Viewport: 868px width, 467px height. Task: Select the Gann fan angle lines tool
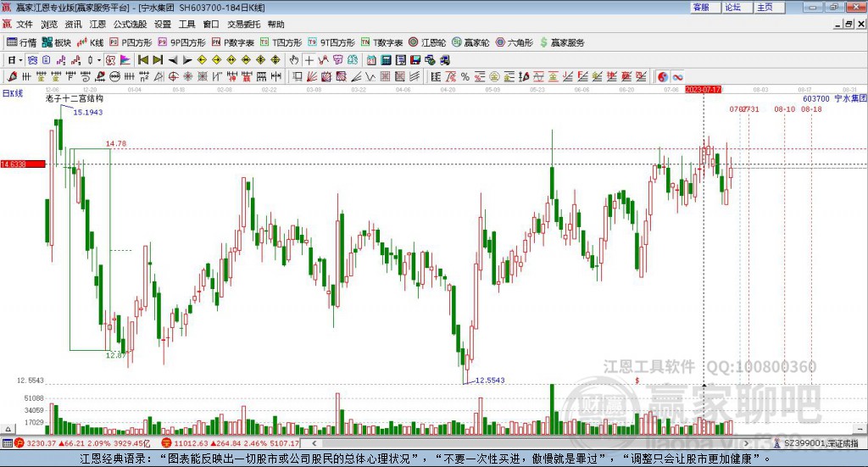pos(312,77)
